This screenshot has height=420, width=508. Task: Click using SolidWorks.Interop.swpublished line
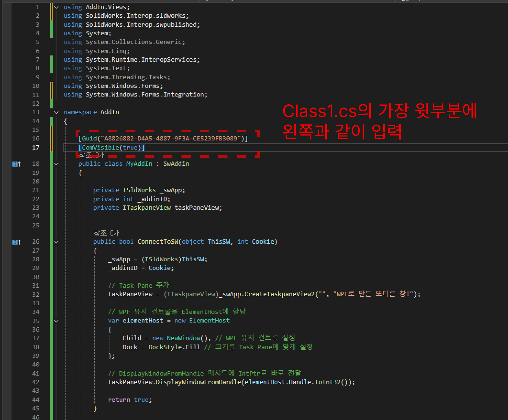[132, 25]
